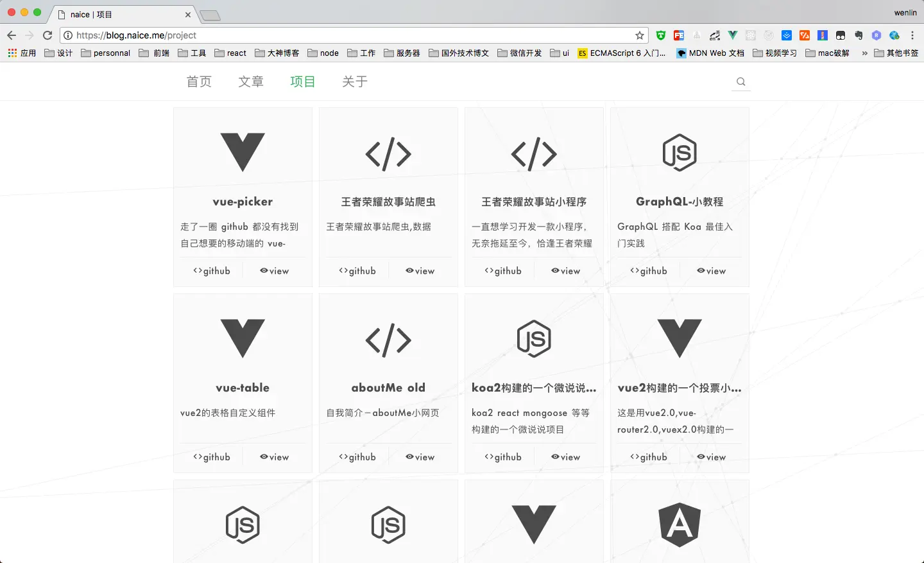Open the orange percent-sign extension icon
The width and height of the screenshot is (924, 563).
[x=805, y=35]
